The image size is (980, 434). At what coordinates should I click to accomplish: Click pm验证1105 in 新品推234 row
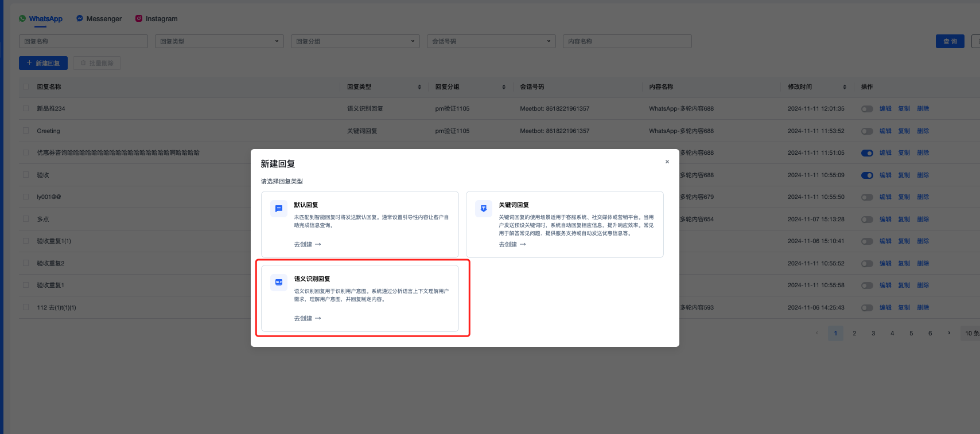[452, 109]
